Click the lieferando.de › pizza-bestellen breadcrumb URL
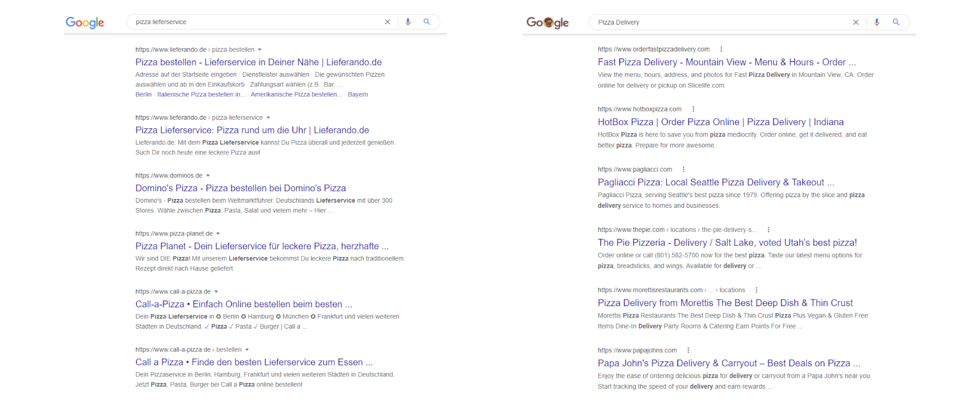The height and width of the screenshot is (406, 980). [x=195, y=50]
